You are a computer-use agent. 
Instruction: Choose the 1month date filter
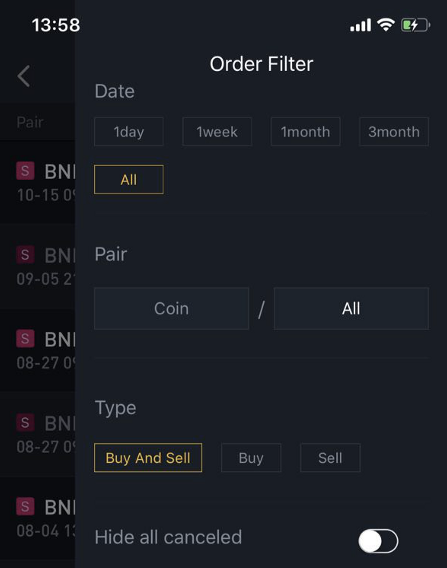305,131
